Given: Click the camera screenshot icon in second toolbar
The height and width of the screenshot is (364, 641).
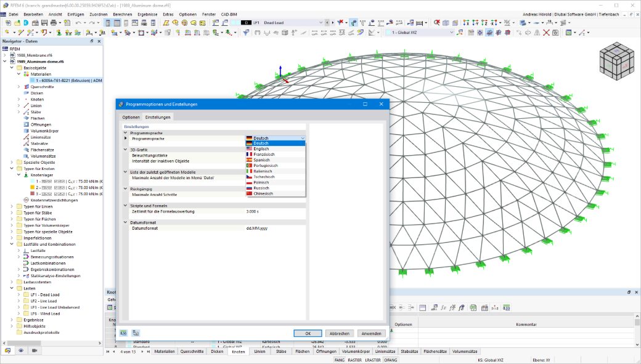Looking at the screenshot, I should click(x=555, y=32).
